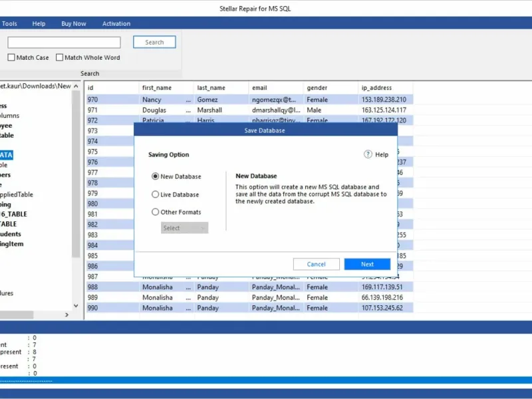The height and width of the screenshot is (399, 532).
Task: Click the email column header
Action: click(276, 88)
